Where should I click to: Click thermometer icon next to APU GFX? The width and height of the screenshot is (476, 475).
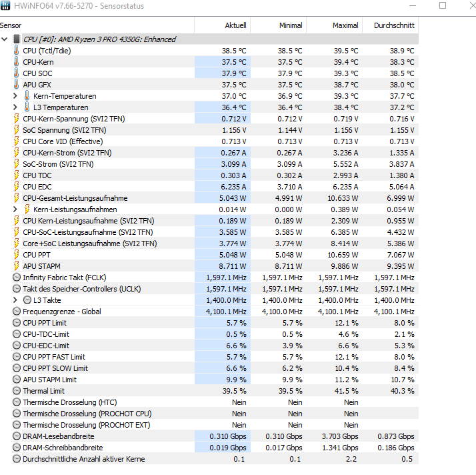(17, 85)
